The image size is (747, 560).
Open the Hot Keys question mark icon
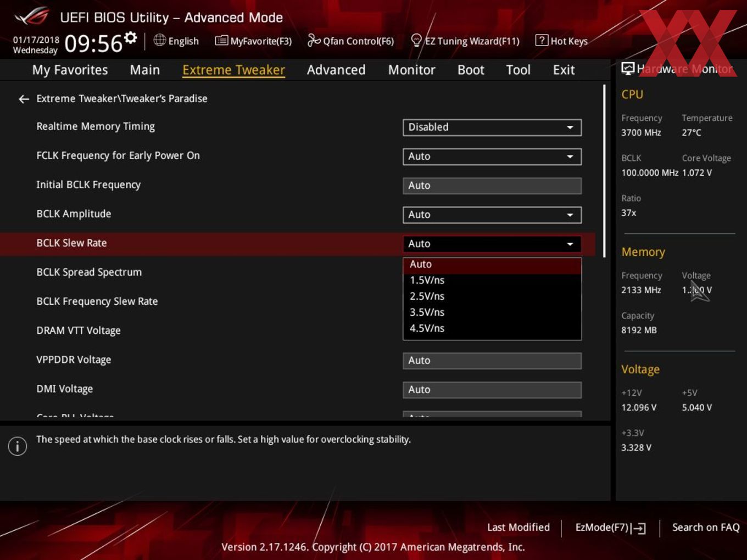pos(542,40)
